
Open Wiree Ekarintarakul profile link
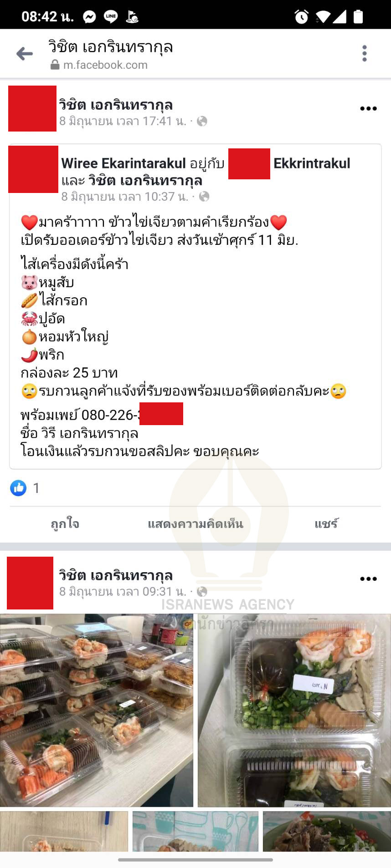coord(123,163)
